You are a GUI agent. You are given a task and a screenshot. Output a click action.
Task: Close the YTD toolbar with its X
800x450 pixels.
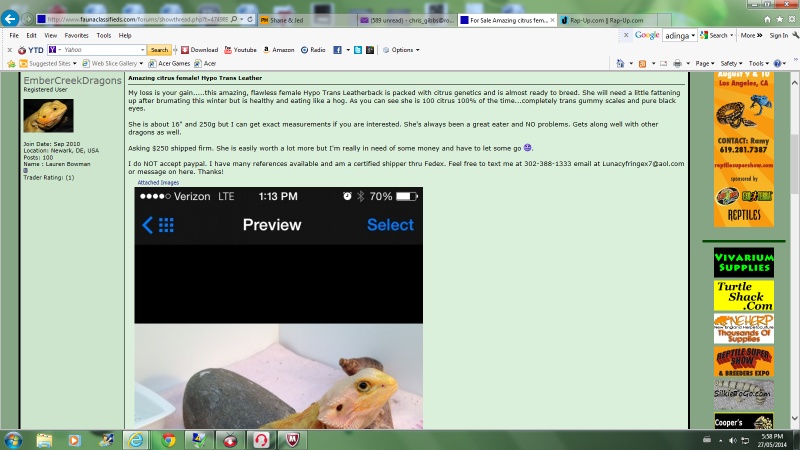(9, 50)
